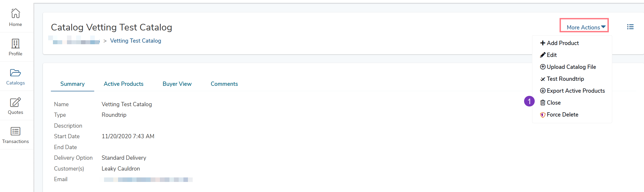Click the More Actions caret arrow
644x192 pixels.
[x=603, y=27]
